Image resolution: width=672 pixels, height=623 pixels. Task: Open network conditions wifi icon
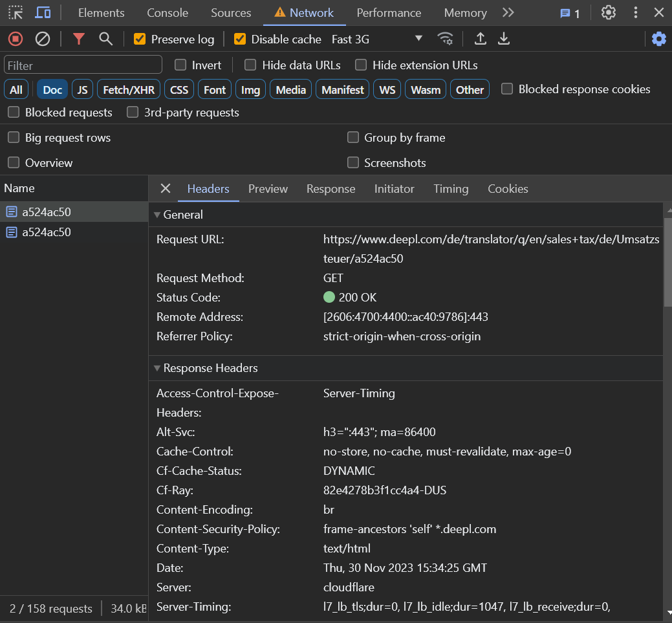coord(445,39)
